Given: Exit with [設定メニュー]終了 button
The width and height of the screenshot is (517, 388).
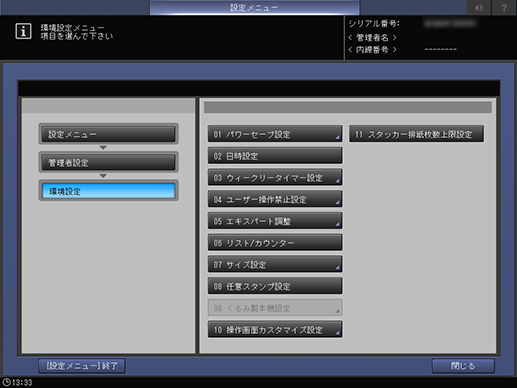Looking at the screenshot, I should tap(82, 366).
